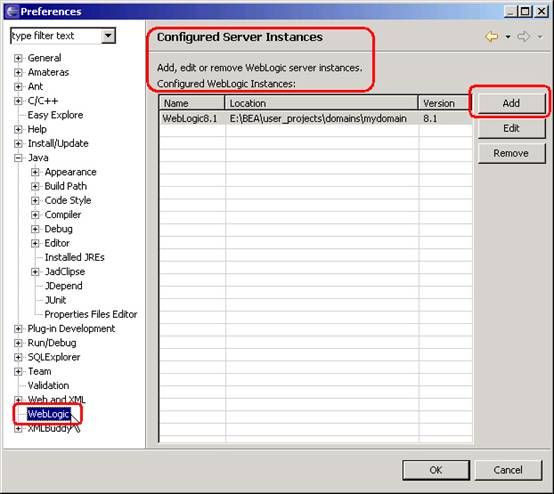Select Easy Explore in preferences tree
The width and height of the screenshot is (554, 494).
pos(55,115)
